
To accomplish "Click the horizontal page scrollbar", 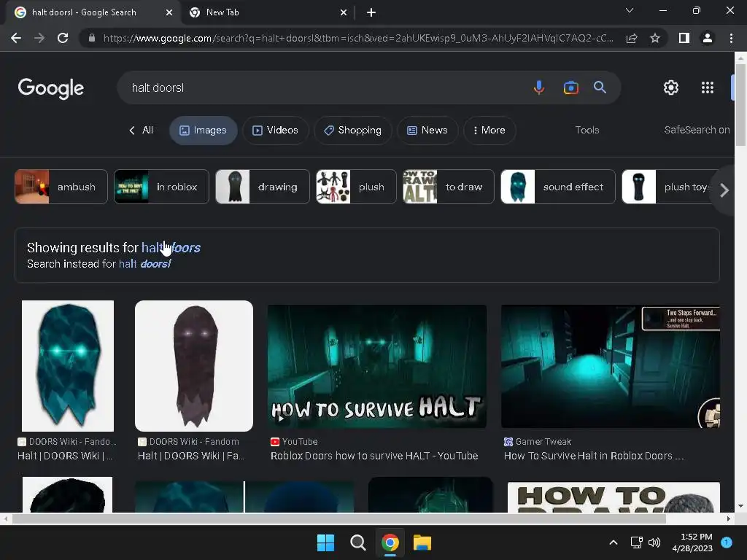I will (x=338, y=518).
